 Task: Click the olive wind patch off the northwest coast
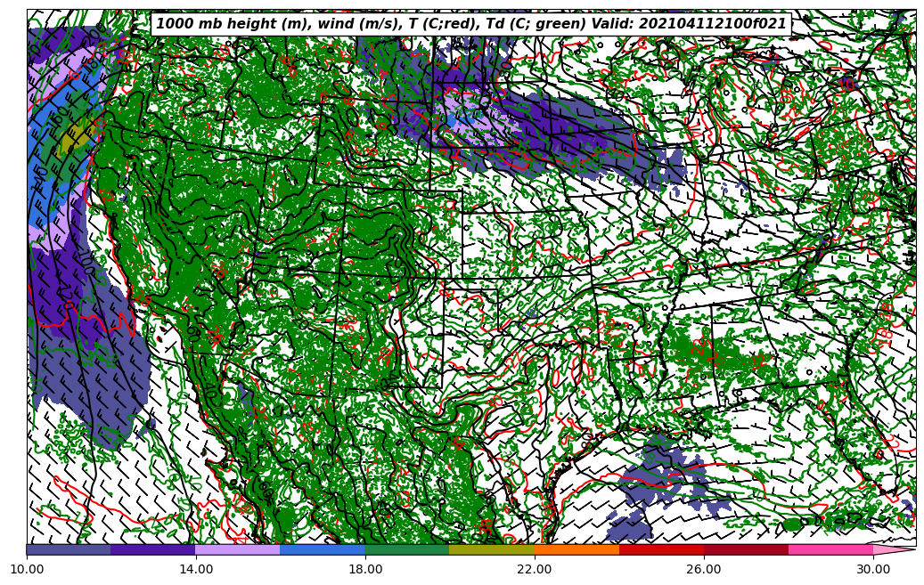(75, 138)
